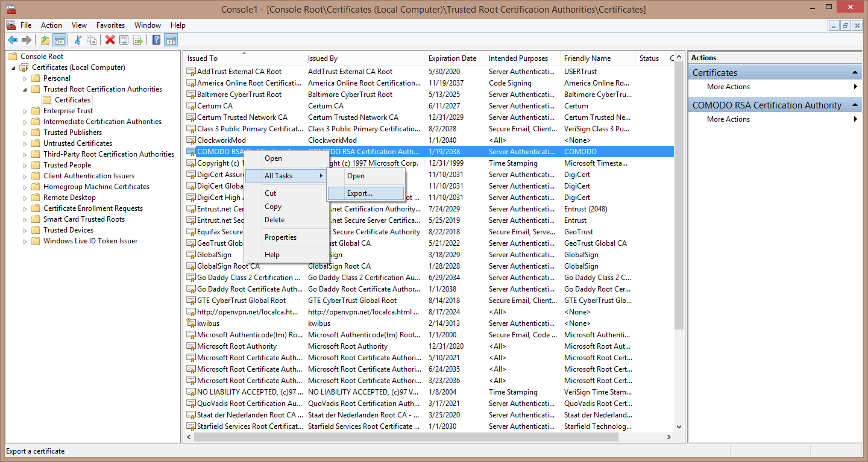Click the blue Help question mark icon
The height and width of the screenshot is (462, 868).
(x=157, y=40)
